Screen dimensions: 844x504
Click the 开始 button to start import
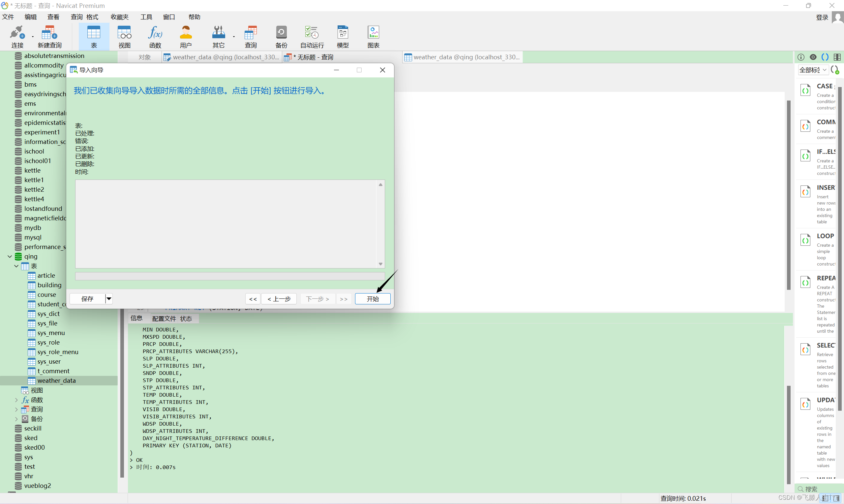point(372,298)
